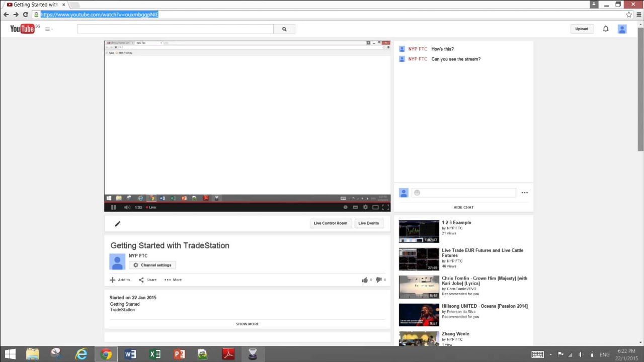
Task: Open Adobe Reader from the taskbar
Action: pyautogui.click(x=228, y=354)
